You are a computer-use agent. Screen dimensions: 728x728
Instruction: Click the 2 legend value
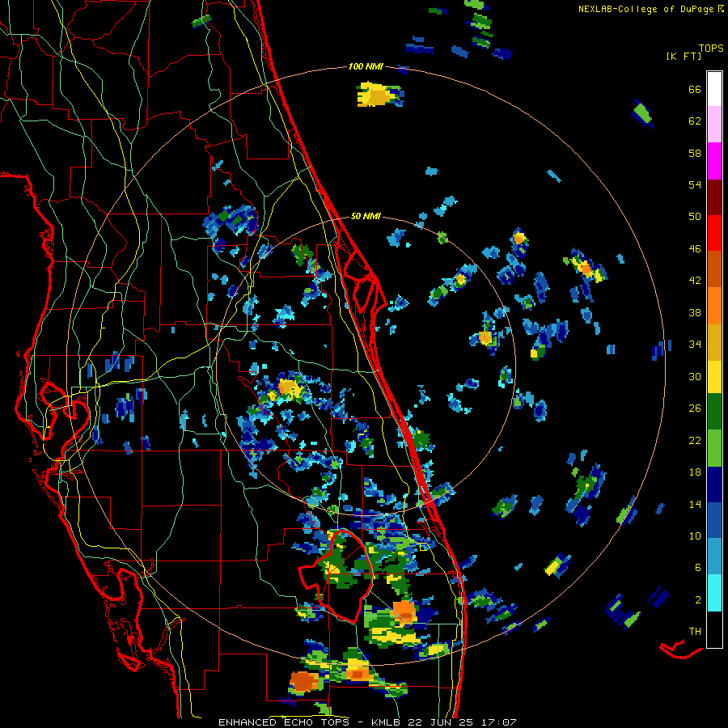[698, 600]
